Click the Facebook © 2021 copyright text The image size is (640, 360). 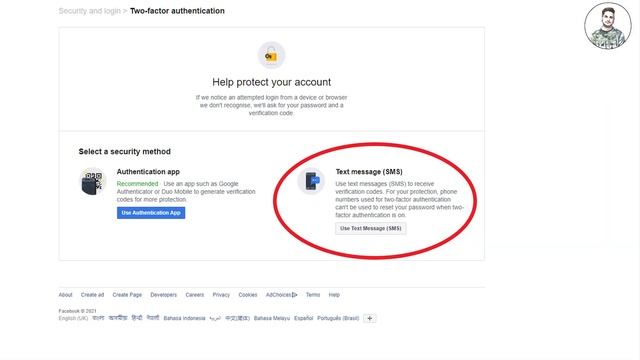pos(78,311)
